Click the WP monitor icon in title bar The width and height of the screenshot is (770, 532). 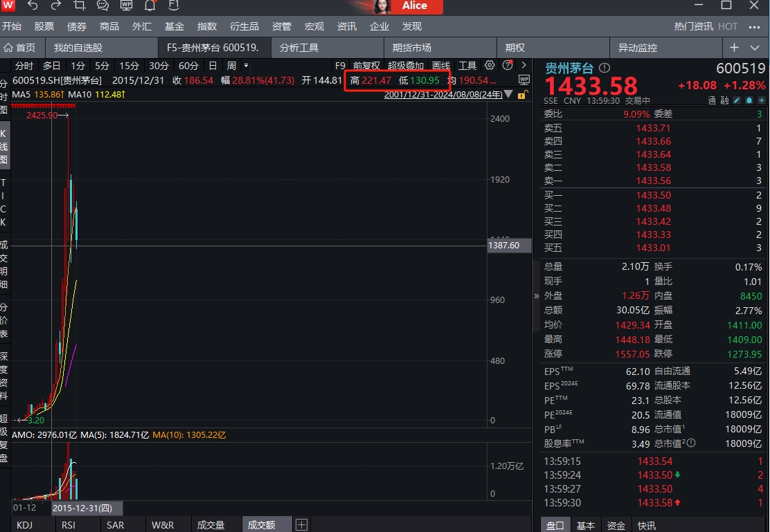click(x=126, y=6)
